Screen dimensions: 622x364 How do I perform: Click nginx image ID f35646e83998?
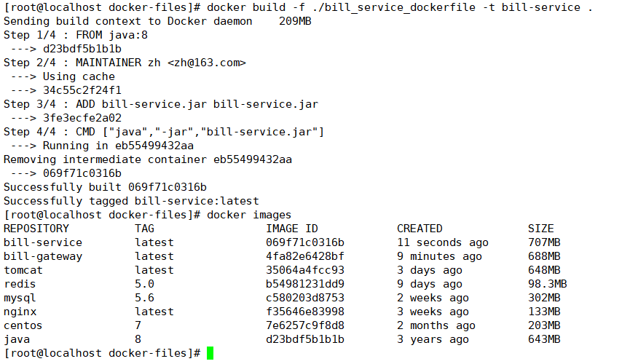pos(305,312)
